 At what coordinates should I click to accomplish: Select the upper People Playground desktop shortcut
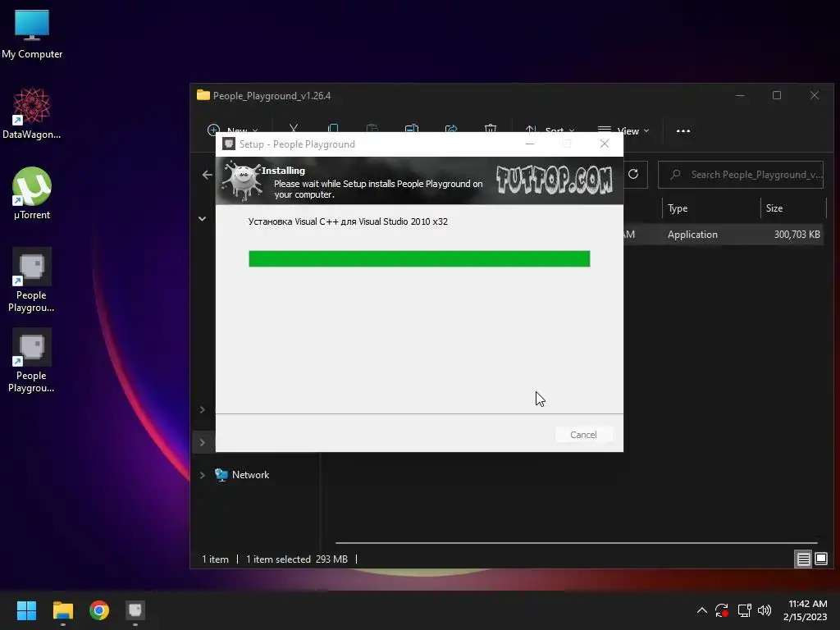(x=32, y=280)
